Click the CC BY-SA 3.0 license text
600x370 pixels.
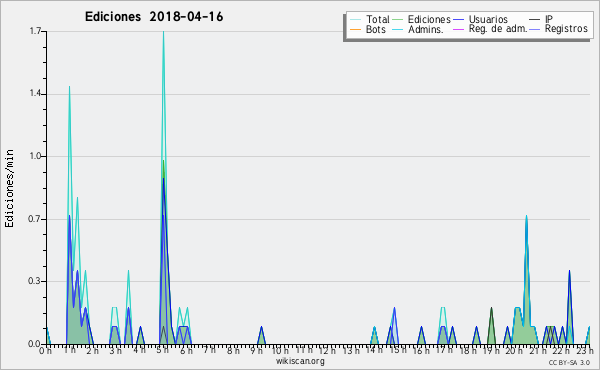(569, 363)
